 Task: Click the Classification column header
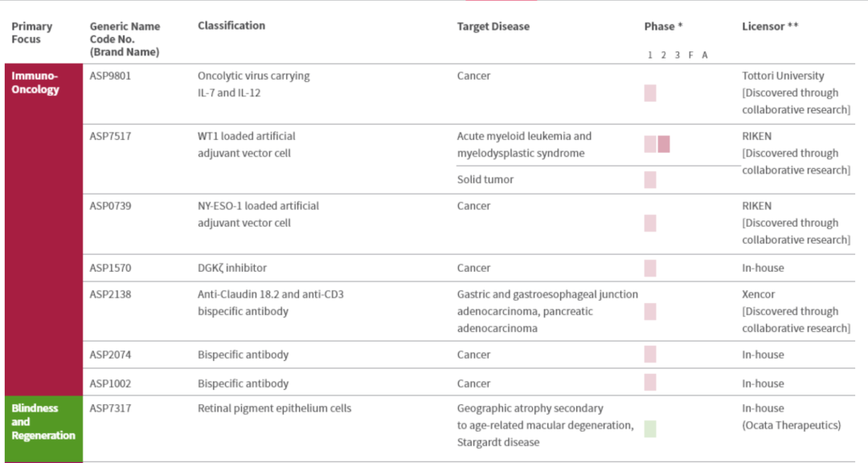click(x=231, y=26)
